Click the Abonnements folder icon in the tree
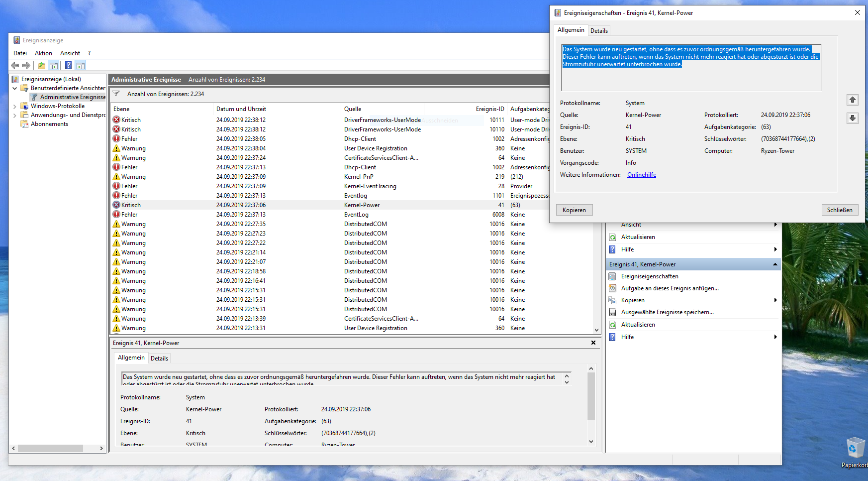The height and width of the screenshot is (481, 868). (x=24, y=124)
